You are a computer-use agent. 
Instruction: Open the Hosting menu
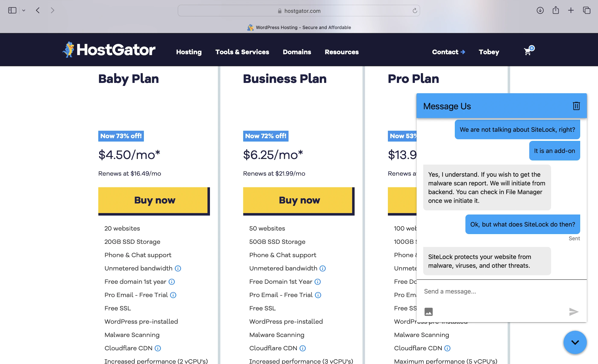[189, 52]
